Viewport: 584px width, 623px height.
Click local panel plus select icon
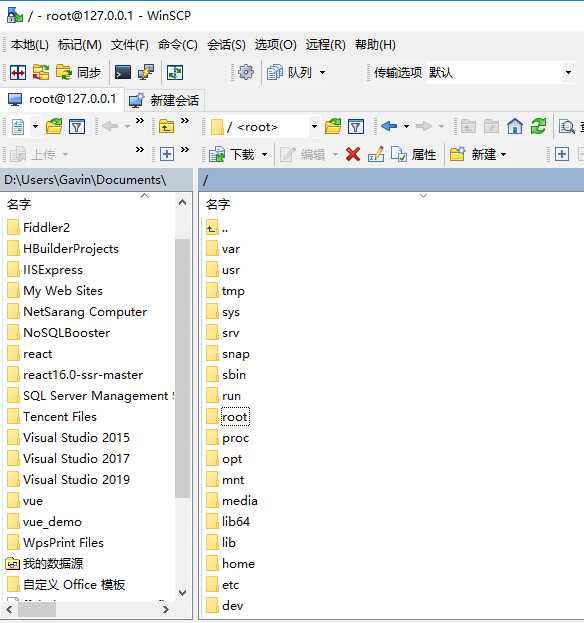167,154
